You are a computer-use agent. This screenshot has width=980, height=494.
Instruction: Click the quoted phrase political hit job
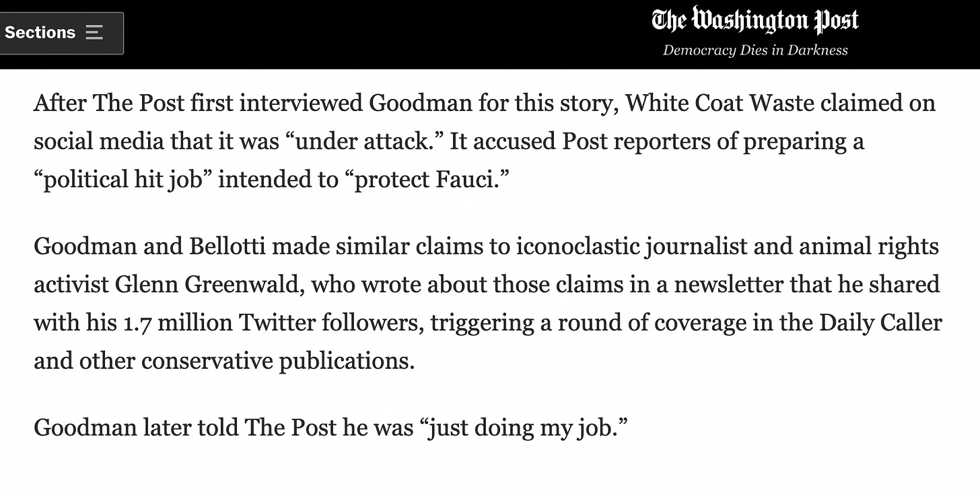pyautogui.click(x=123, y=180)
